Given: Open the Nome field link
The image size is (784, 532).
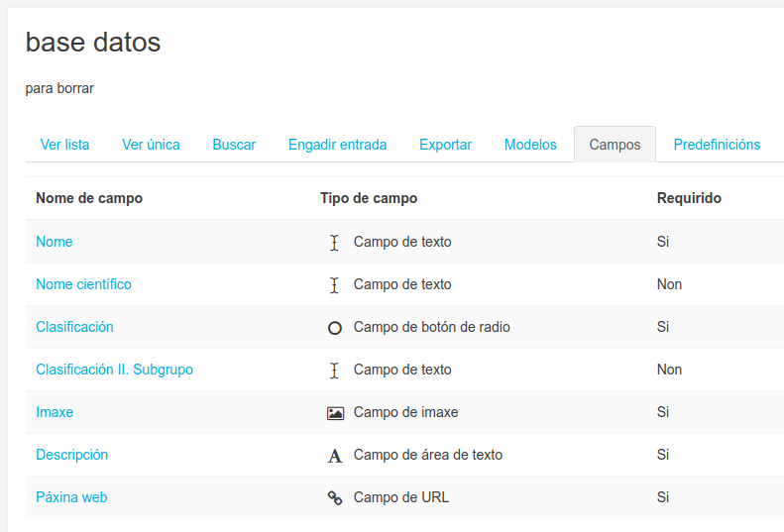Looking at the screenshot, I should pos(55,242).
